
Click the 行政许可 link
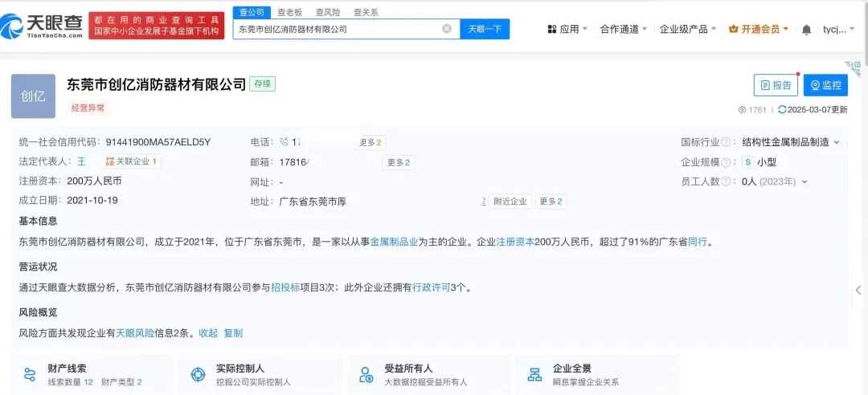[x=432, y=287]
